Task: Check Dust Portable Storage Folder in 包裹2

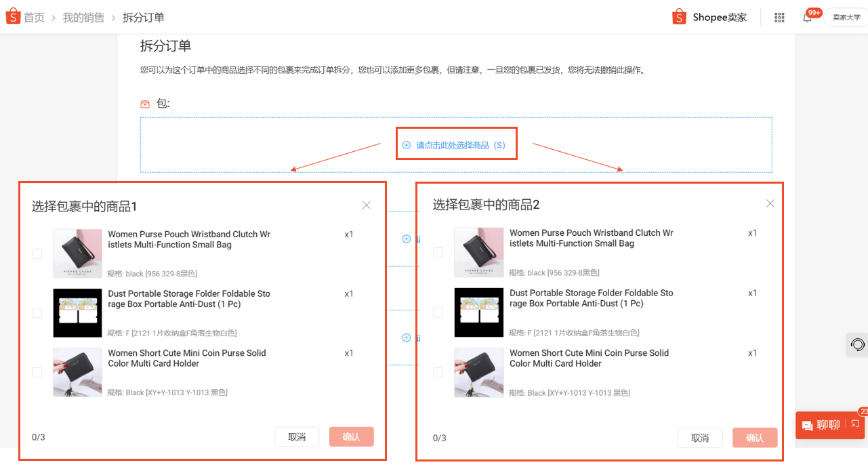Action: (x=438, y=312)
